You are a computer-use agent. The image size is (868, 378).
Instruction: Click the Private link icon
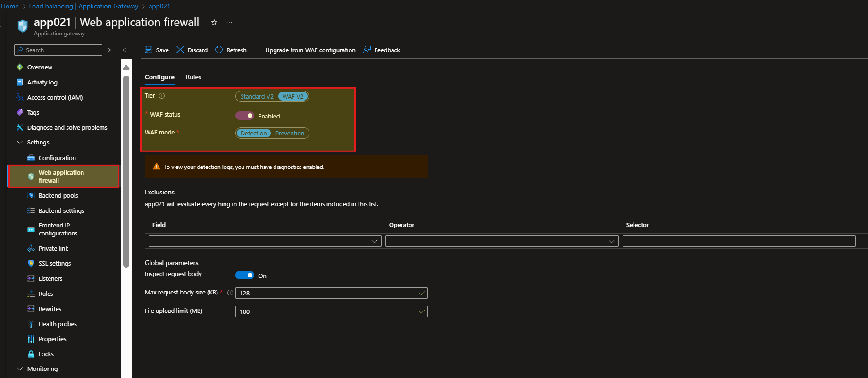pos(31,248)
